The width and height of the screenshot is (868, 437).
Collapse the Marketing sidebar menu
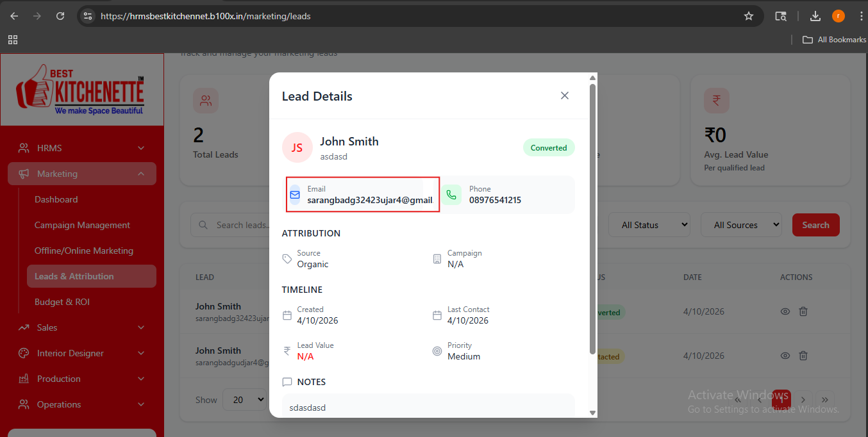coord(82,174)
